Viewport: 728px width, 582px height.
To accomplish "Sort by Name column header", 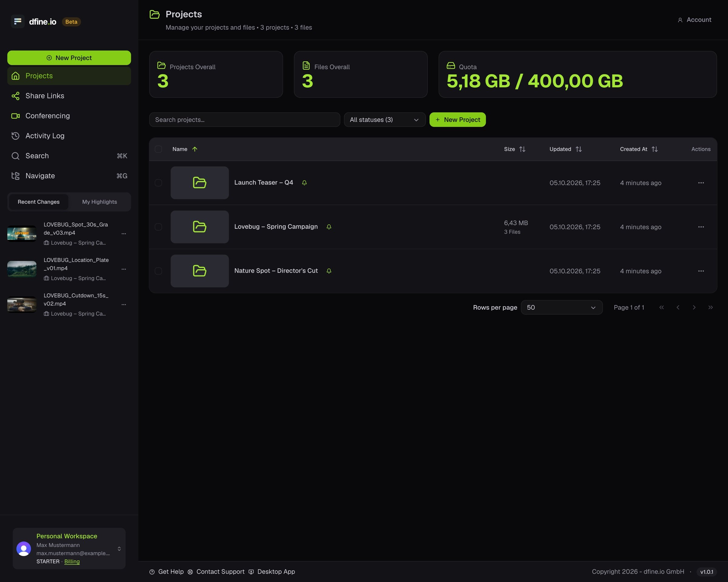I will click(185, 149).
